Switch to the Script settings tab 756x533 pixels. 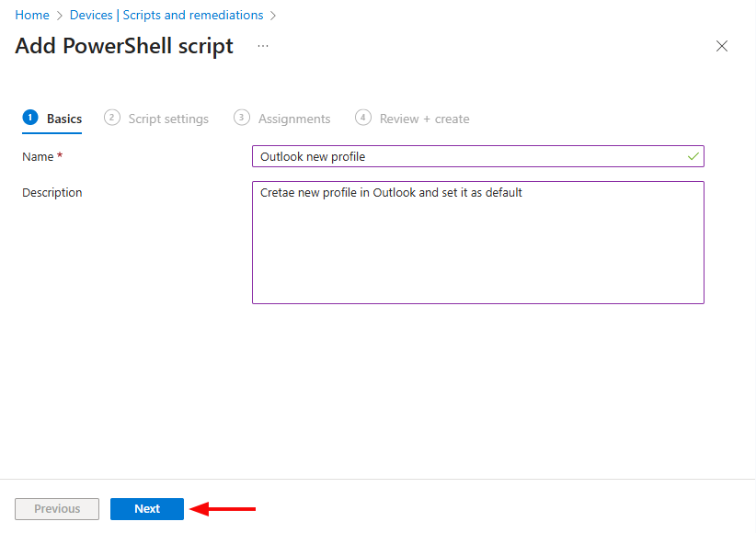click(168, 119)
